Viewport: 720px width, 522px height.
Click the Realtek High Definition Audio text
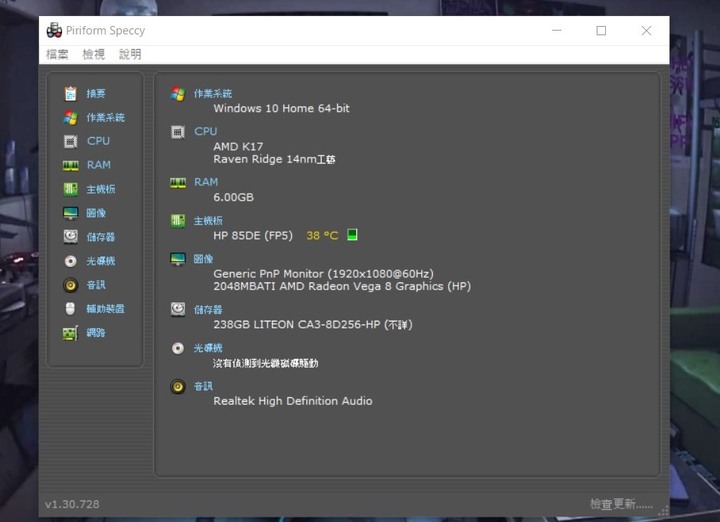292,401
